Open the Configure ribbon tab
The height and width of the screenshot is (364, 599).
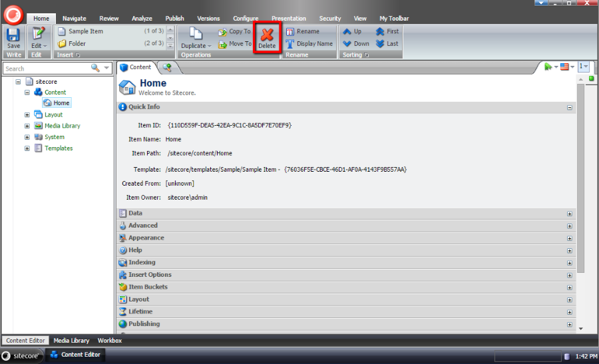coord(246,19)
